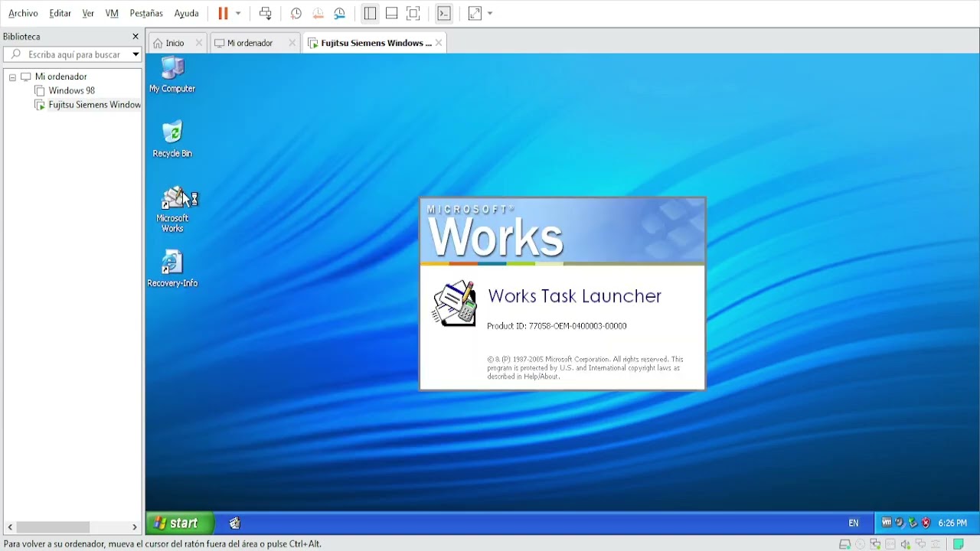The height and width of the screenshot is (551, 980).
Task: Open the Editar menu
Action: (x=60, y=13)
